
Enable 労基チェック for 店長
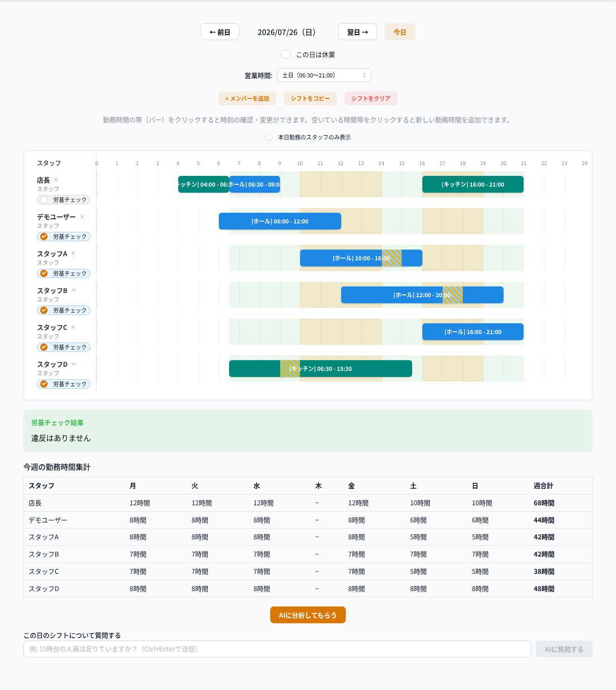tap(63, 200)
